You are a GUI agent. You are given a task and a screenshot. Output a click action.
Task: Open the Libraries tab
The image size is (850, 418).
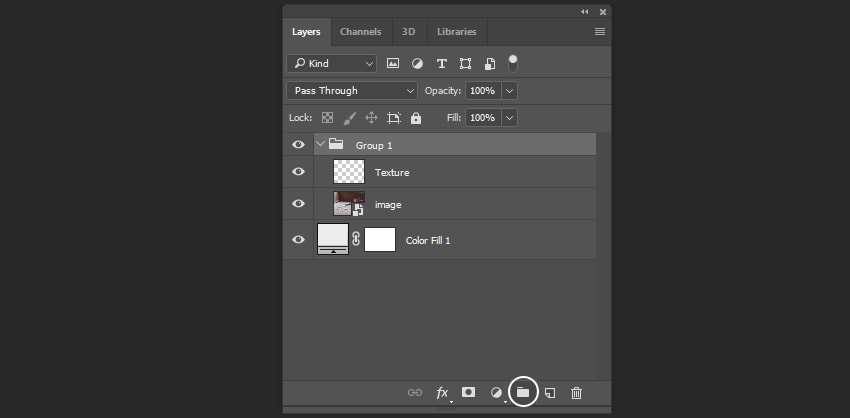pyautogui.click(x=457, y=32)
